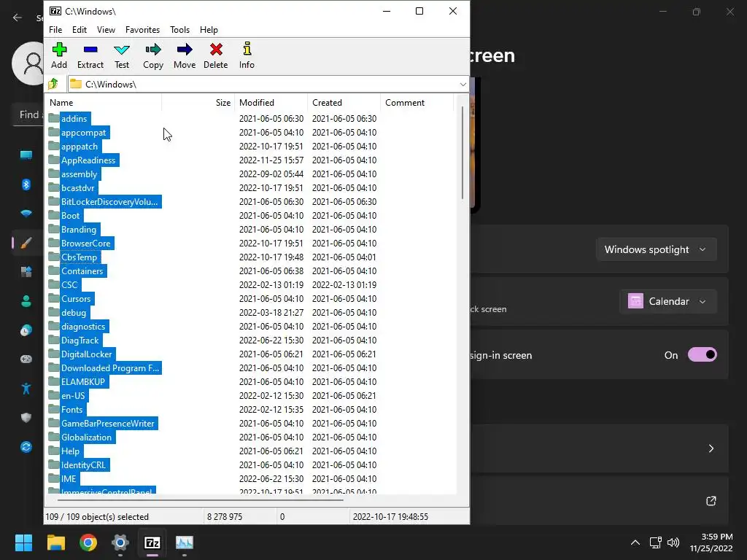Open the Favorites menu
This screenshot has height=560, width=747.
pyautogui.click(x=142, y=29)
